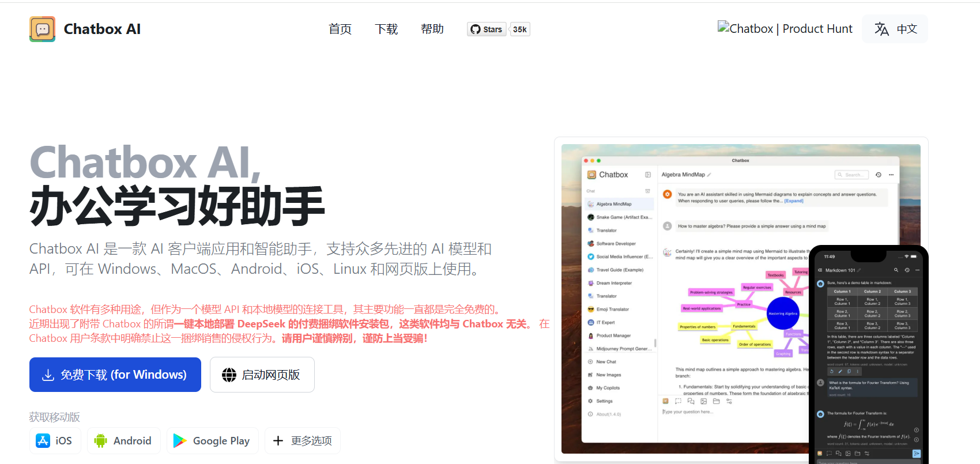Click the red warning notice text
980x464 pixels.
point(289,324)
